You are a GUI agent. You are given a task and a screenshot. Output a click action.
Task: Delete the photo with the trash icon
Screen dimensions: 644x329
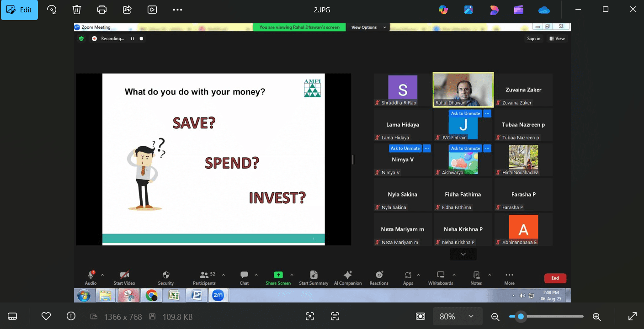tap(77, 10)
